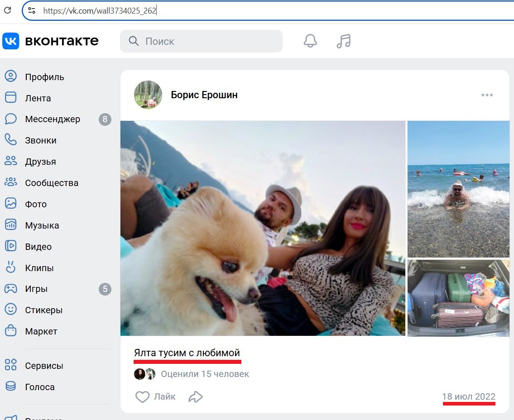Click the VK logo
514x420 pixels.
tap(11, 41)
